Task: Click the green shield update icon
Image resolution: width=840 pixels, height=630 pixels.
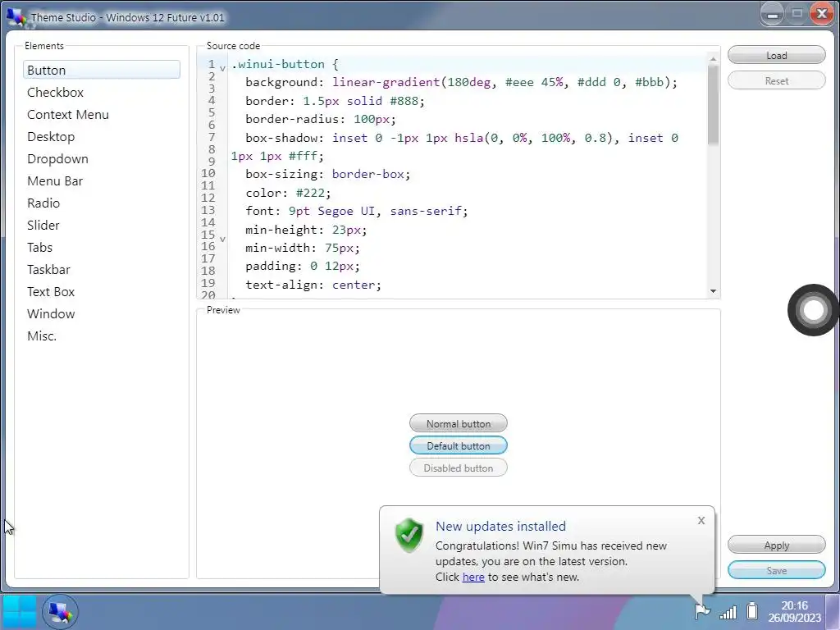Action: click(409, 535)
